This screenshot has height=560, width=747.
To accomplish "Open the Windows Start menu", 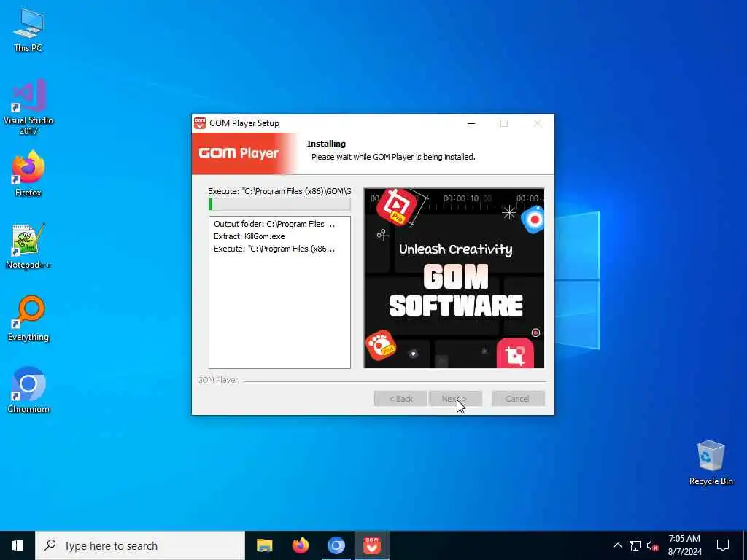I will point(18,545).
